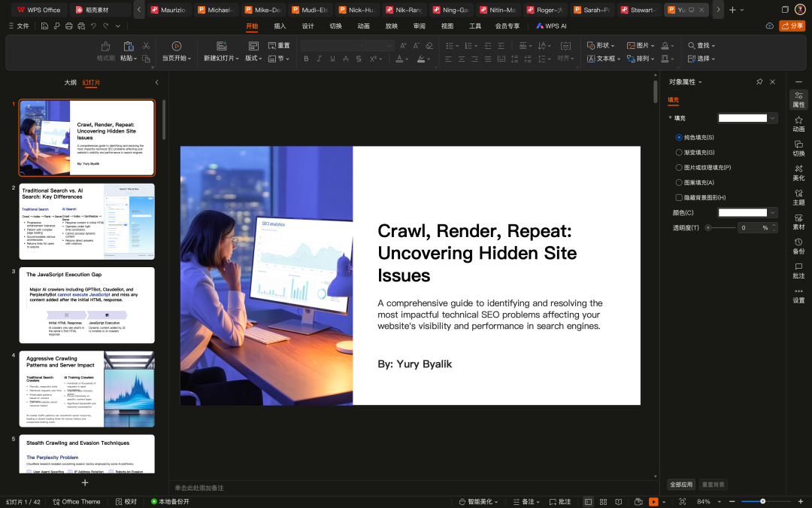Switch to slide sorter grid view
This screenshot has height=508, width=812.
[603, 502]
